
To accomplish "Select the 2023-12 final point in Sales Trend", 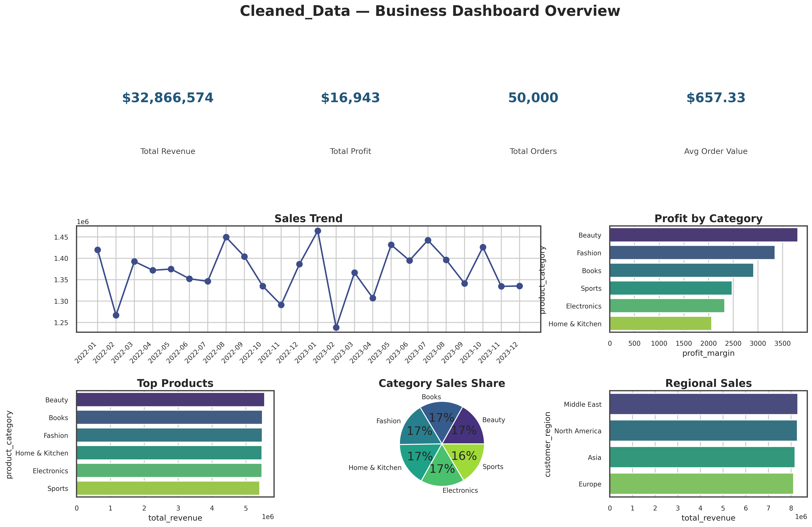I will click(520, 286).
